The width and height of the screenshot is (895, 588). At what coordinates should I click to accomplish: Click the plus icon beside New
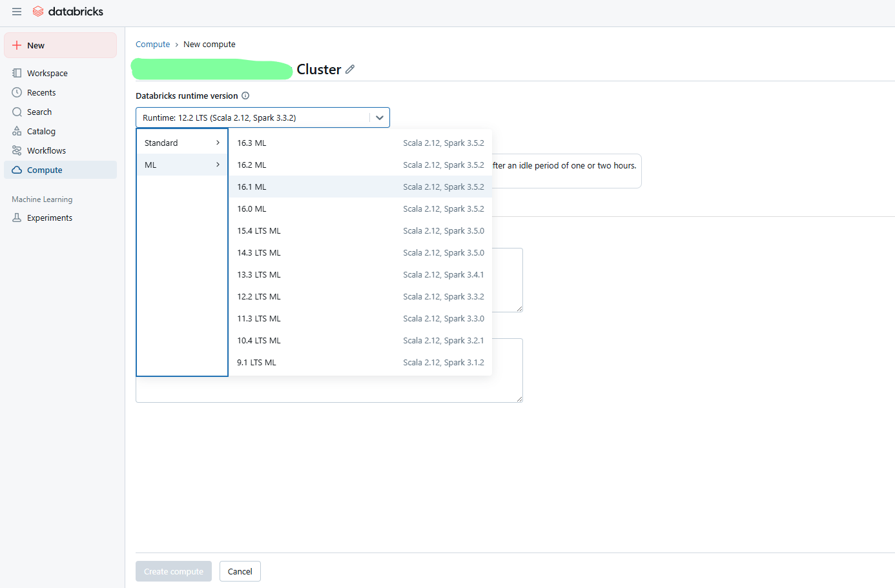(17, 45)
